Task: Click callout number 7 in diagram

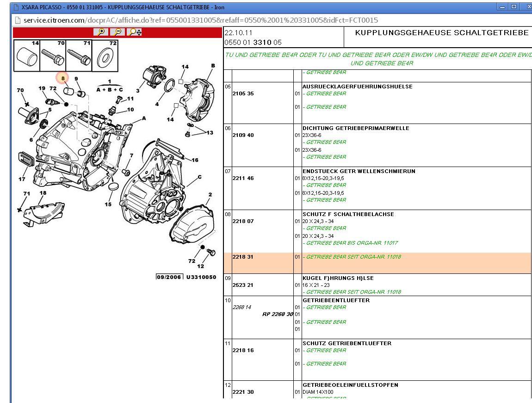Action: point(132,155)
